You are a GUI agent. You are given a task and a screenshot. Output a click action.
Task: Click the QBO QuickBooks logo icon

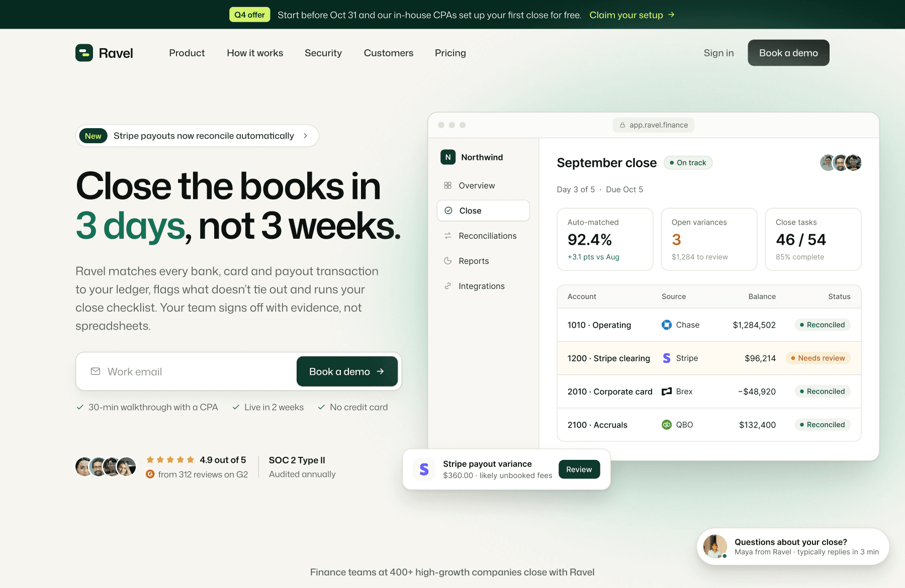tap(667, 425)
